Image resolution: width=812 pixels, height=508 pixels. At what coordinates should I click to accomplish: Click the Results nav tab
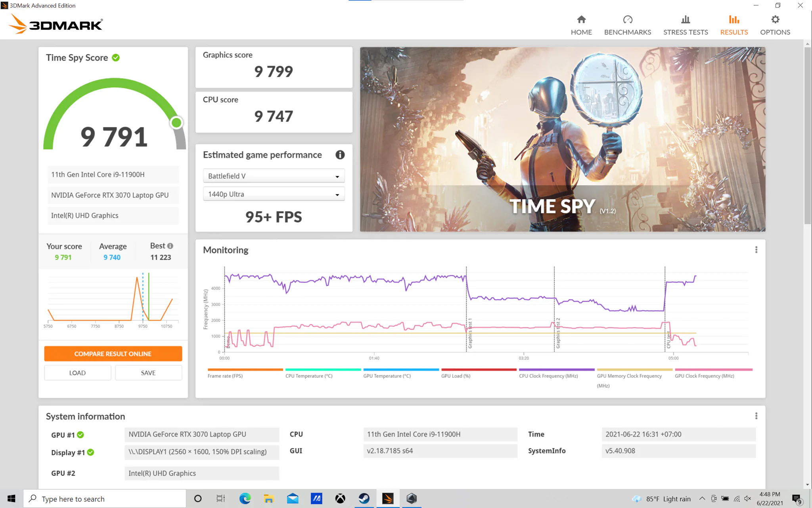(x=734, y=25)
